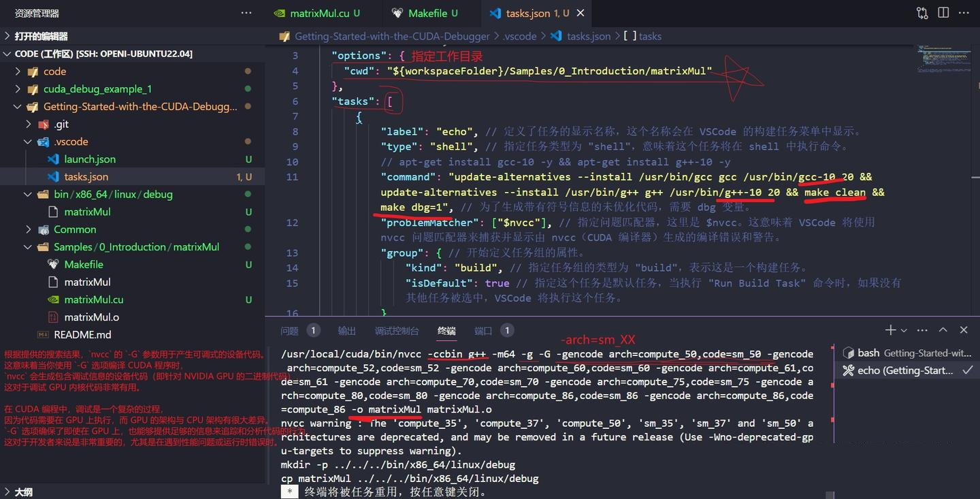Click the tasks array breadcrumb segment

click(x=642, y=36)
